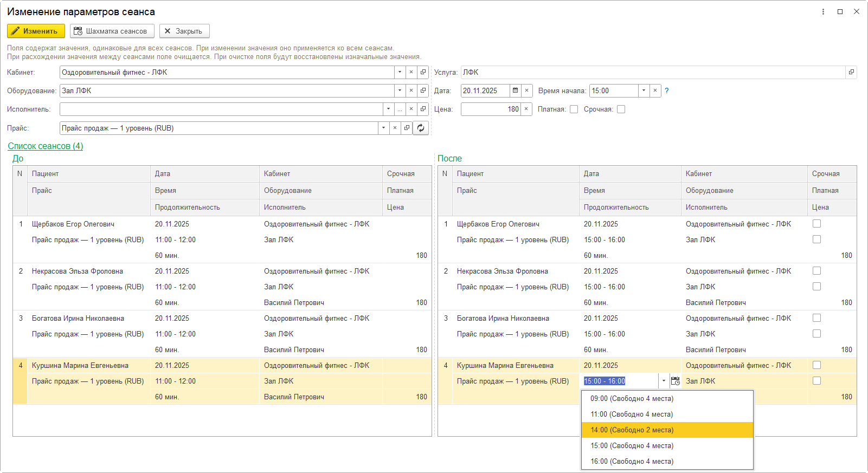Click the Список сеансов (4) link
Viewport: 868px width, 473px height.
coord(46,146)
